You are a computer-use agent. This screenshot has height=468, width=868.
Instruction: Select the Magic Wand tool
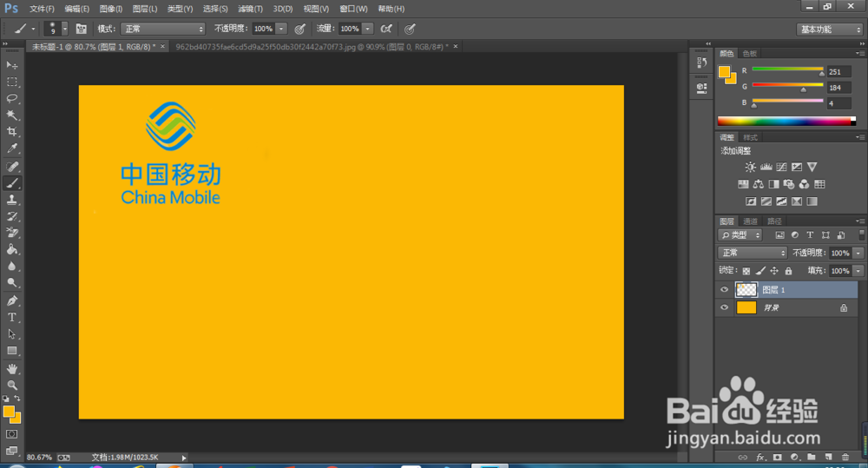pos(11,115)
